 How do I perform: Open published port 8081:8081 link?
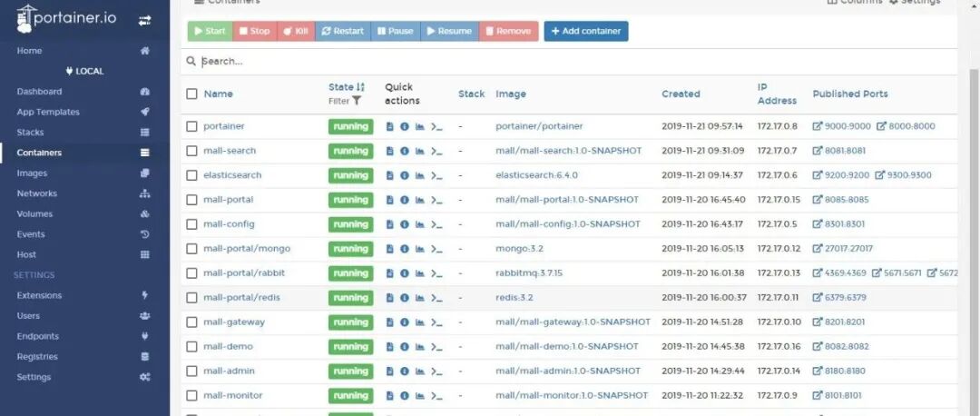pos(839,151)
